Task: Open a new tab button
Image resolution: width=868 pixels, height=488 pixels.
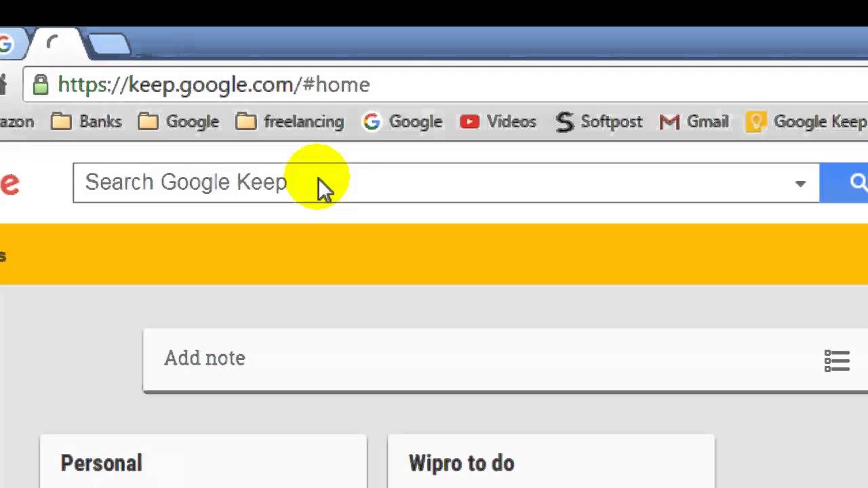Action: pos(108,44)
